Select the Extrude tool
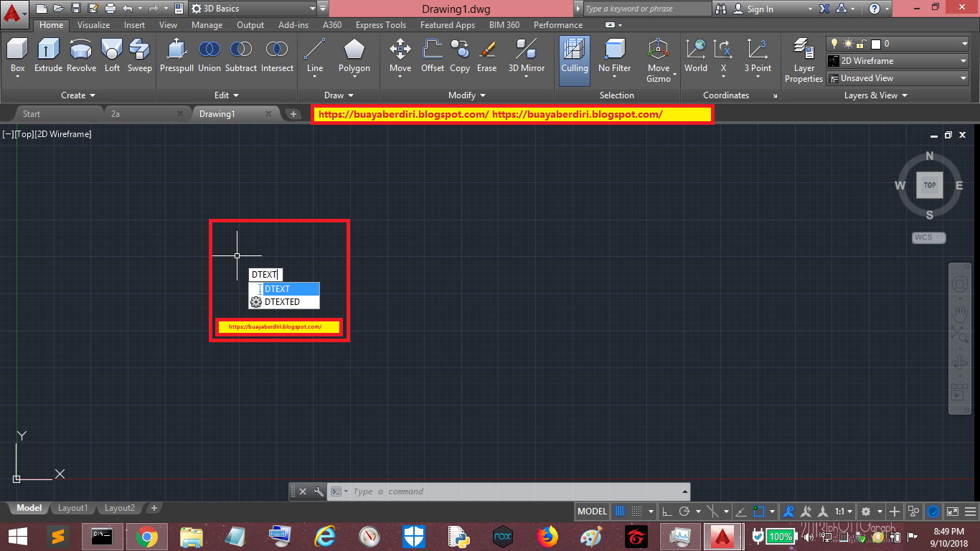 click(47, 57)
